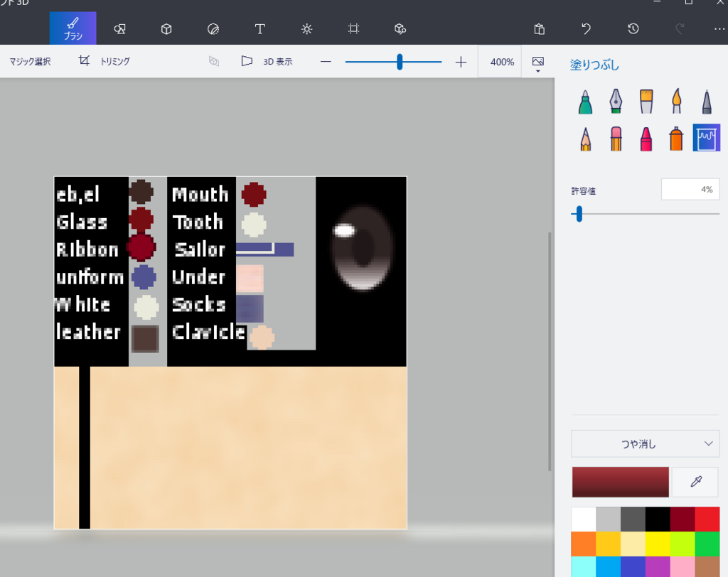Image resolution: width=728 pixels, height=577 pixels.
Task: Select the Calligraphy pen brush
Action: (x=616, y=101)
